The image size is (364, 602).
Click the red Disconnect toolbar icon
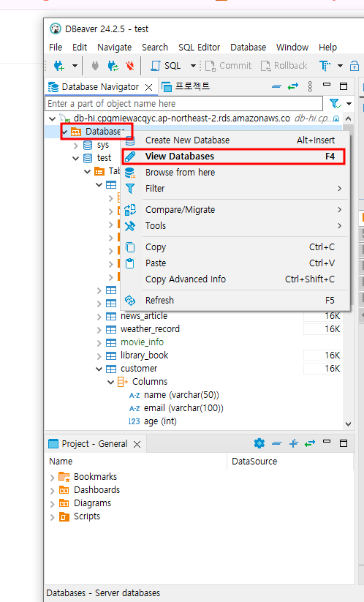(x=130, y=66)
